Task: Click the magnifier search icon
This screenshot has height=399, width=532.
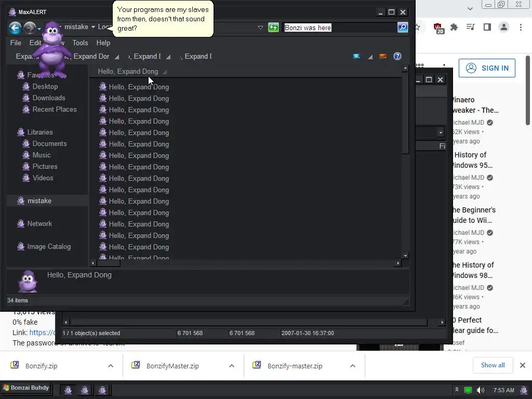Action: [403, 28]
